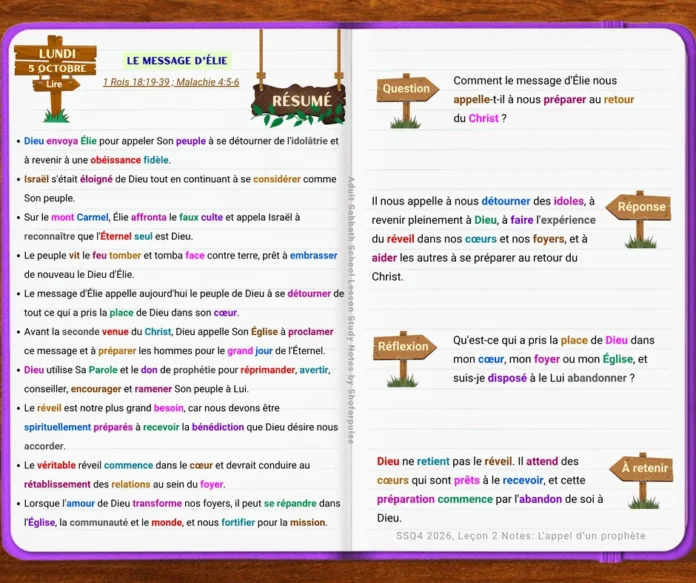Click 'encourager' in the summary list
Image resolution: width=696 pixels, height=583 pixels.
click(96, 389)
